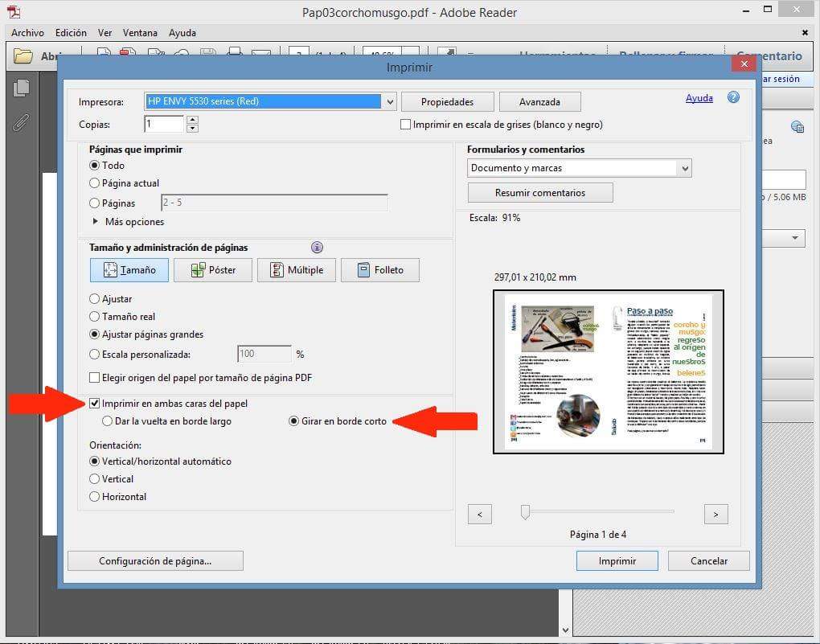Screen dimensions: 820x644
Task: Select the Folleto booklet button
Action: tap(380, 270)
